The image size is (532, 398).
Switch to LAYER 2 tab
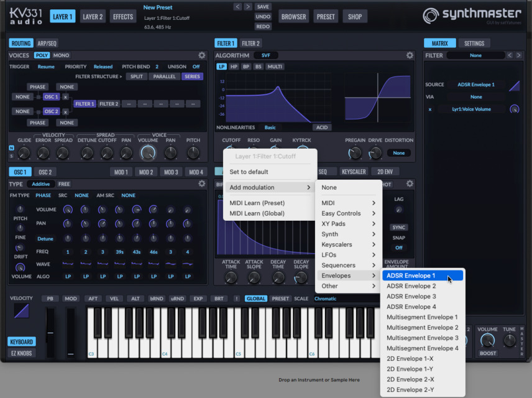(93, 17)
